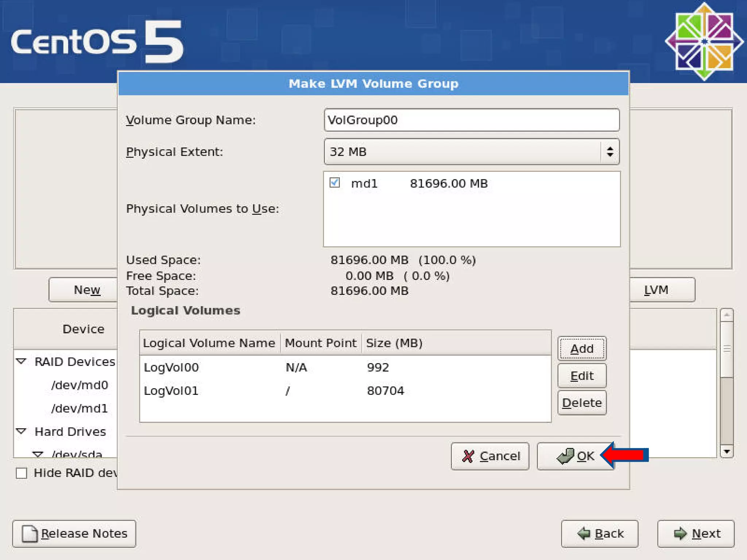
Task: Sort by the Size (MB) column header
Action: point(394,343)
